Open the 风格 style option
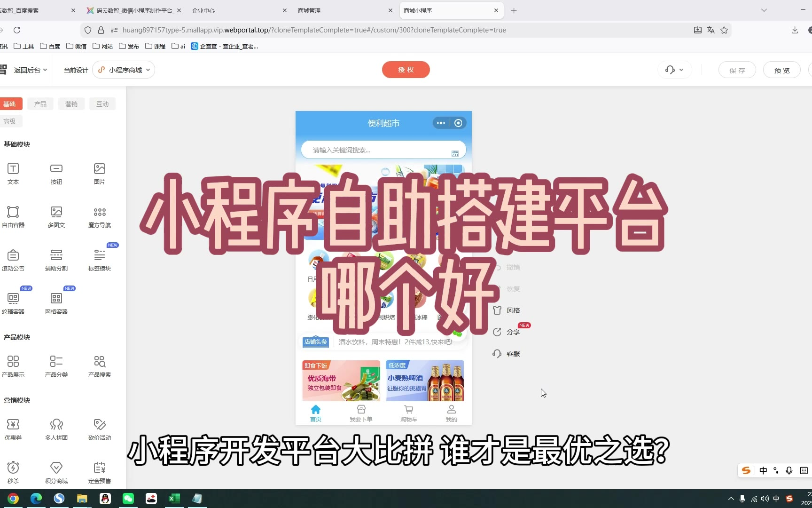 pos(507,310)
